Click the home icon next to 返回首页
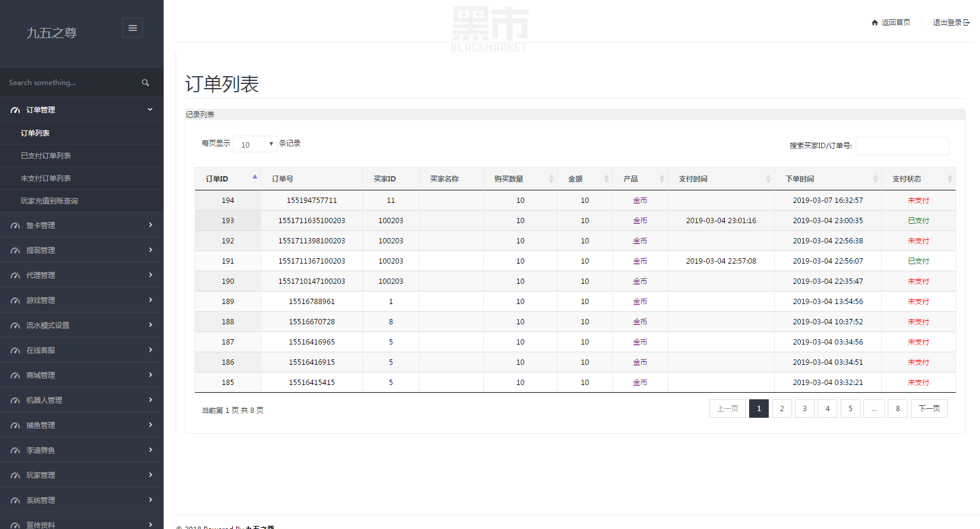 click(x=875, y=23)
